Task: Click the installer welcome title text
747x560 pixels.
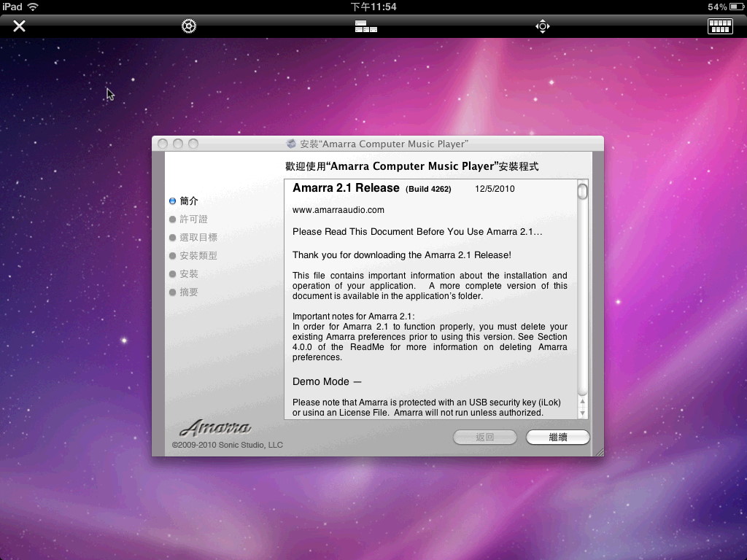Action: click(x=411, y=166)
